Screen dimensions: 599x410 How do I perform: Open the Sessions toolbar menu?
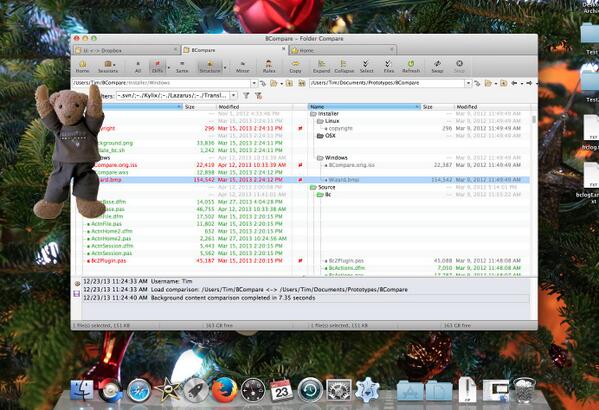108,66
